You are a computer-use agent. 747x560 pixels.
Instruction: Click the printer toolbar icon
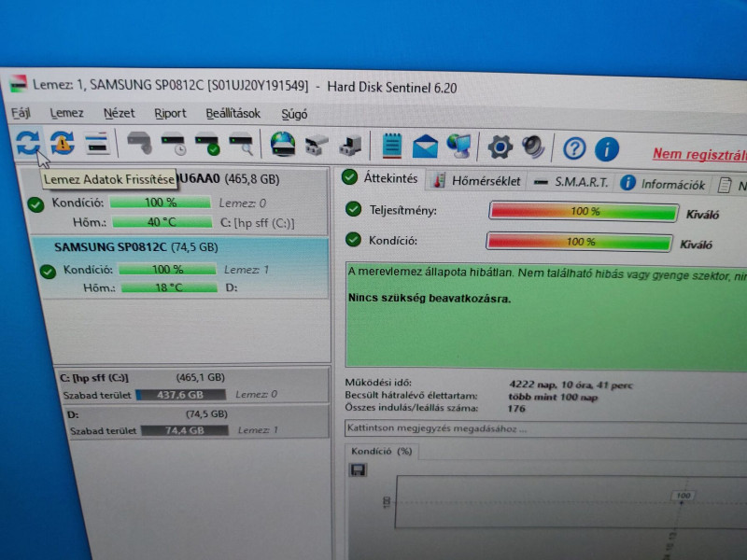[317, 145]
